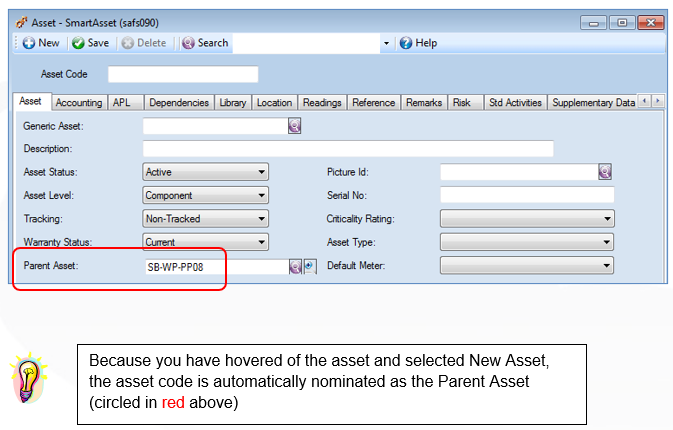Image resolution: width=673 pixels, height=430 pixels.
Task: Open the Criticality Rating dropdown
Action: coord(527,218)
